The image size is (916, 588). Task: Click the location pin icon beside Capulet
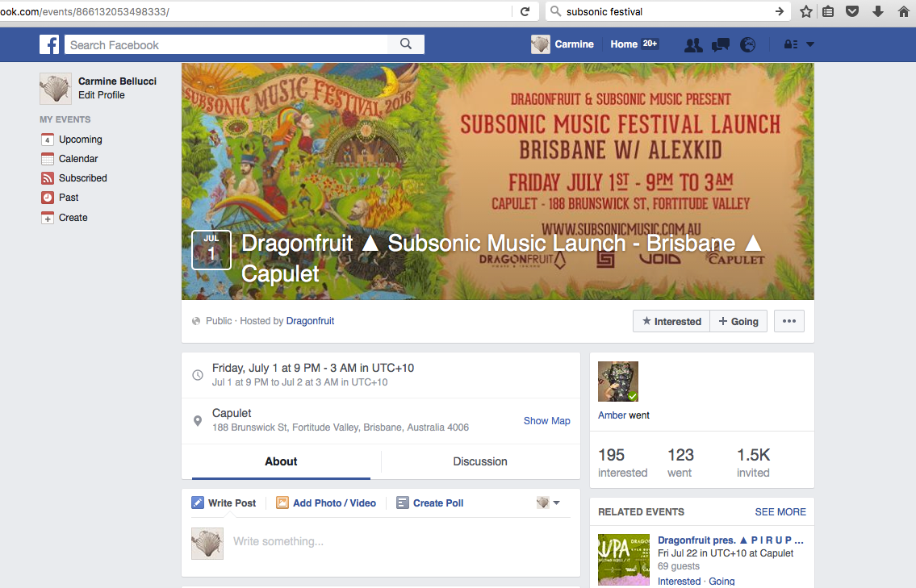[198, 420]
